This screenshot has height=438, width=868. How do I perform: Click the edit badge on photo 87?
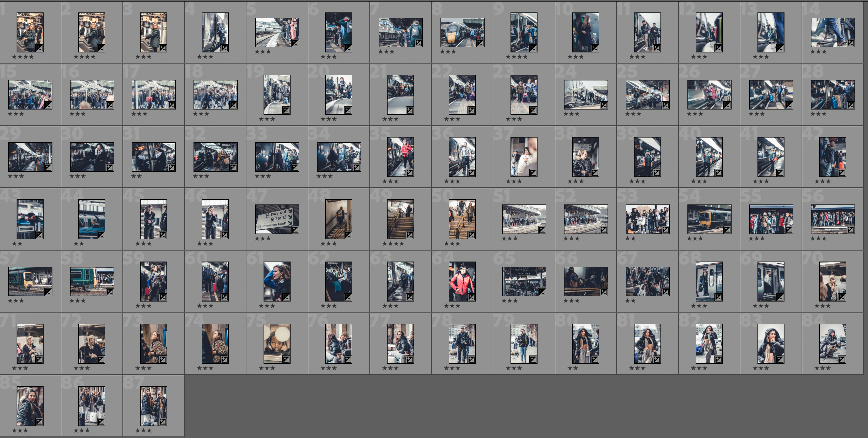(162, 422)
